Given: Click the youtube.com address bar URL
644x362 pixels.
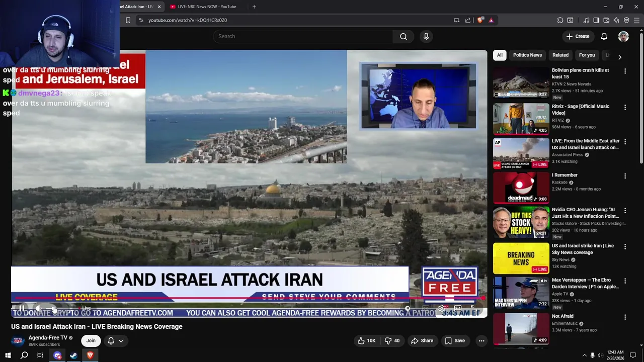Looking at the screenshot, I should pos(188,20).
